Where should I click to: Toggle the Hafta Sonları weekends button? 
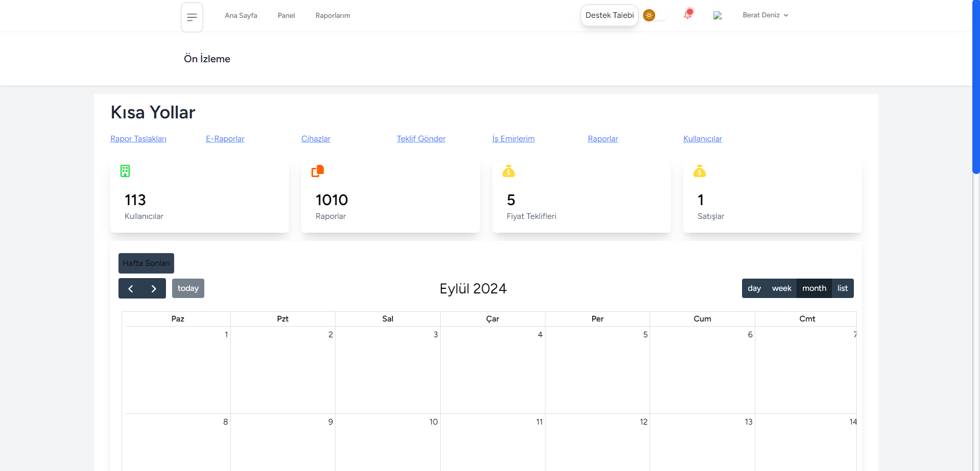(146, 263)
